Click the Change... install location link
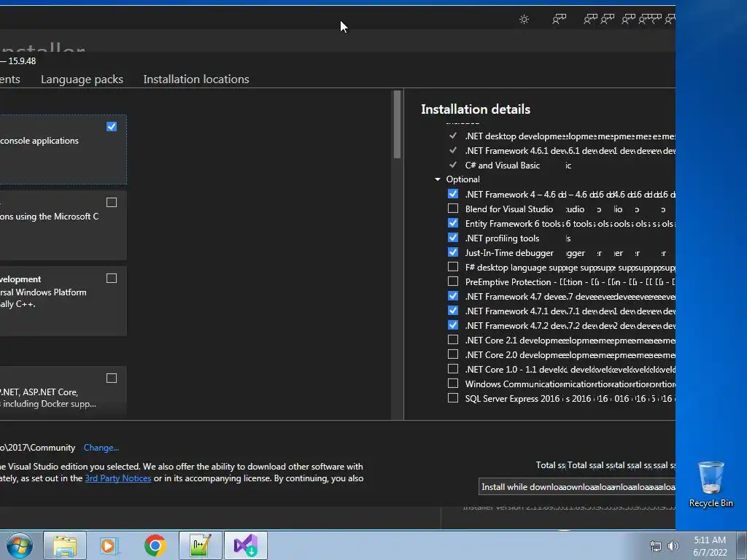The image size is (747, 560). (x=101, y=448)
